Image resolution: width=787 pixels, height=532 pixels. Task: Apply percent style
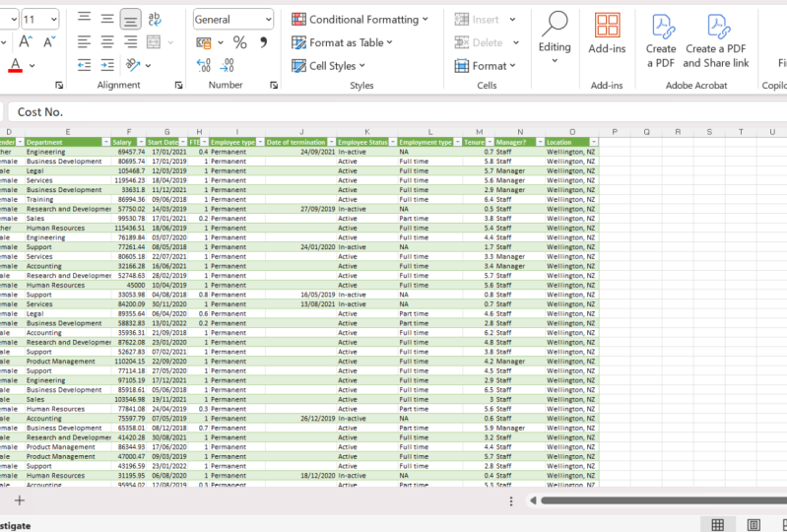pyautogui.click(x=240, y=42)
